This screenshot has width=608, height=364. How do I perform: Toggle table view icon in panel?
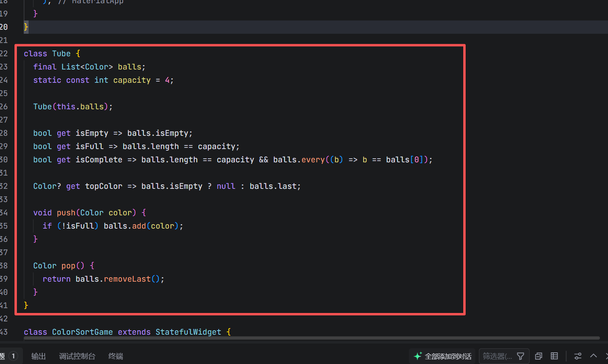(x=555, y=356)
